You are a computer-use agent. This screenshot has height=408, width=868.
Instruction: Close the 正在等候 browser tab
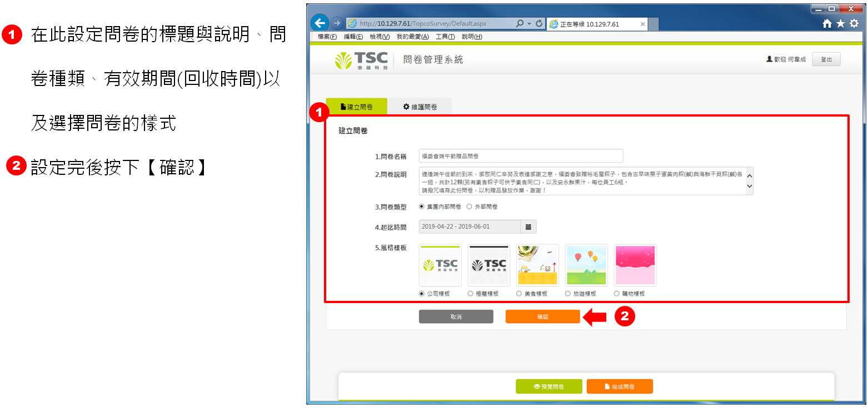[x=643, y=24]
